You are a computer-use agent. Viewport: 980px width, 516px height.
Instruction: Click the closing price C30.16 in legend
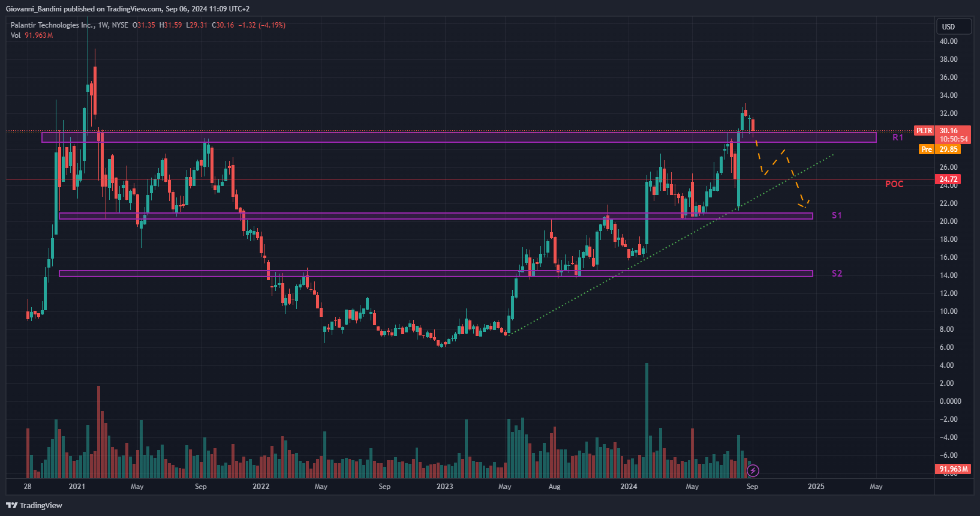click(223, 25)
